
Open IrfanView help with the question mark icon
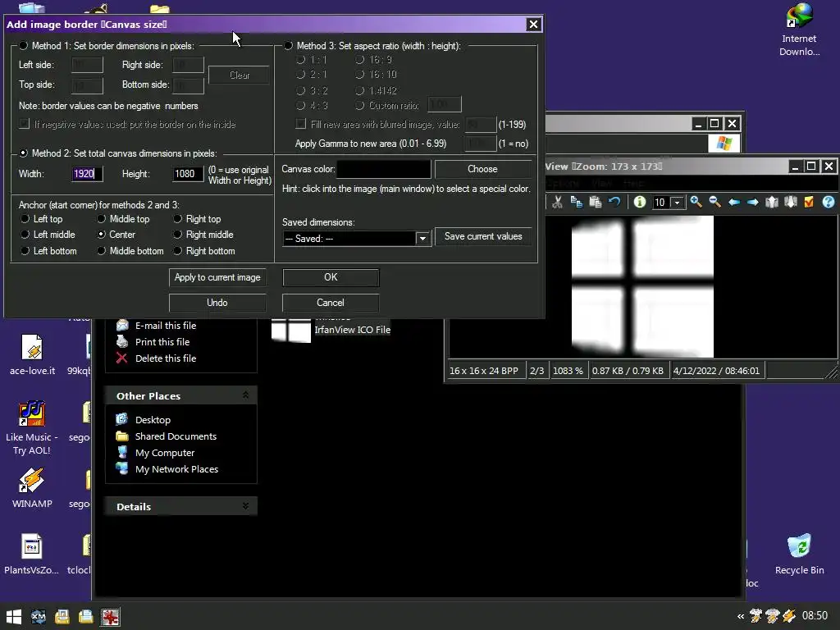(x=829, y=202)
